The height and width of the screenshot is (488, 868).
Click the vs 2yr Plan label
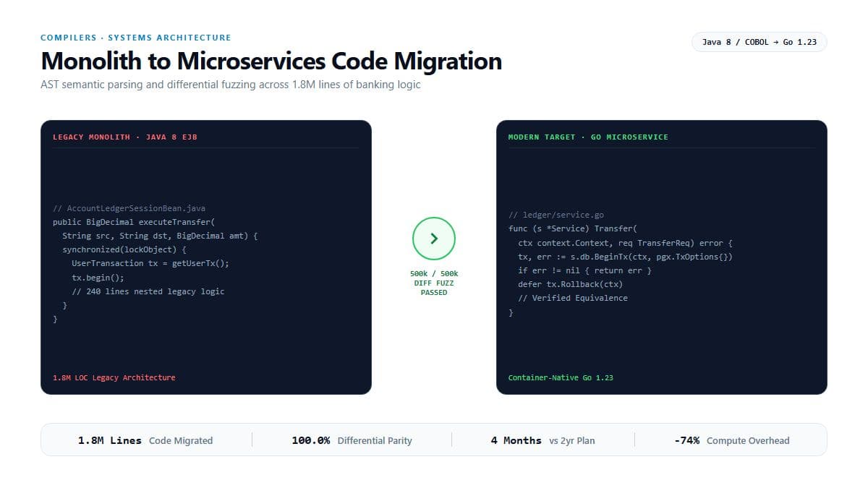[x=572, y=440]
